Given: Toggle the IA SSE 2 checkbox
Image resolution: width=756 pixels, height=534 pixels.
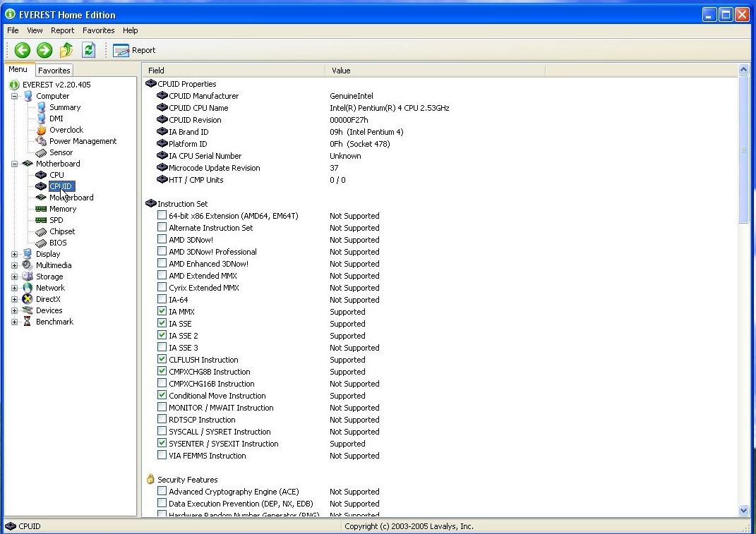Looking at the screenshot, I should [162, 336].
